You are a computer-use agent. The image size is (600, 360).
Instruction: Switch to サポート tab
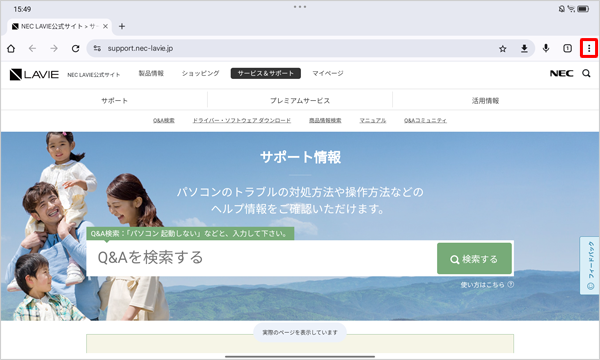(114, 101)
